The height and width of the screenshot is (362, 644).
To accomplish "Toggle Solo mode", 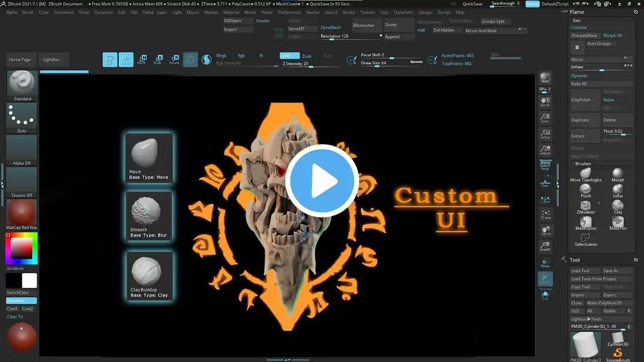I will (x=545, y=296).
